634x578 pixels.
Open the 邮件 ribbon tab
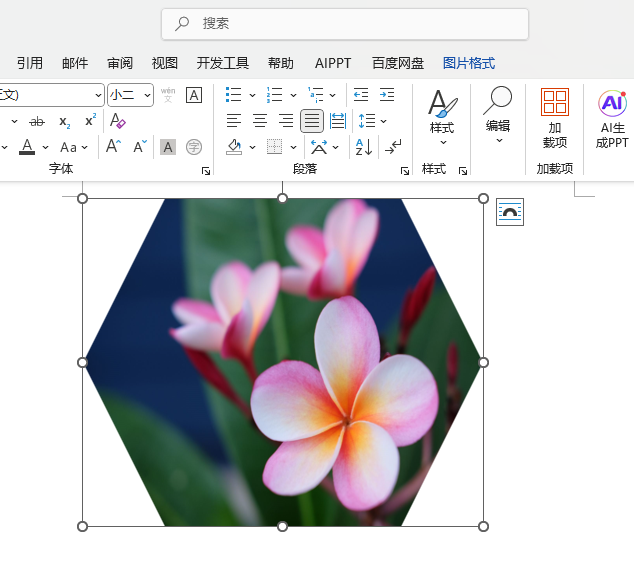[75, 63]
